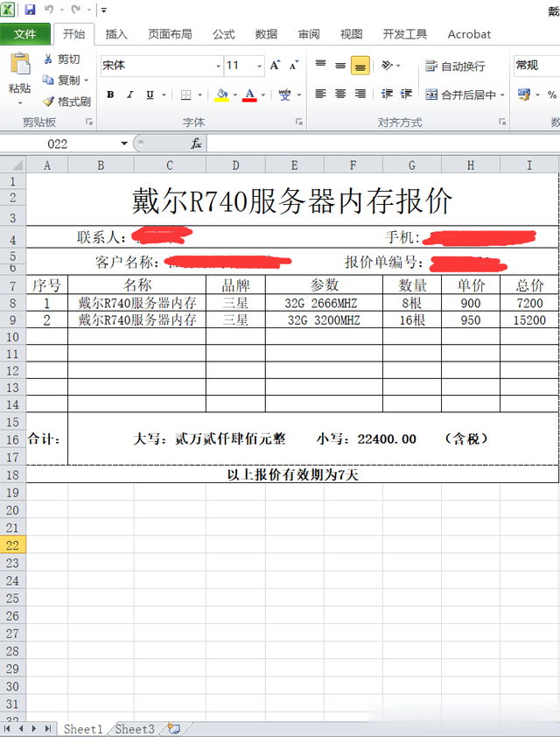Click the orientation (text angle) icon
This screenshot has width=560, height=737.
click(387, 66)
